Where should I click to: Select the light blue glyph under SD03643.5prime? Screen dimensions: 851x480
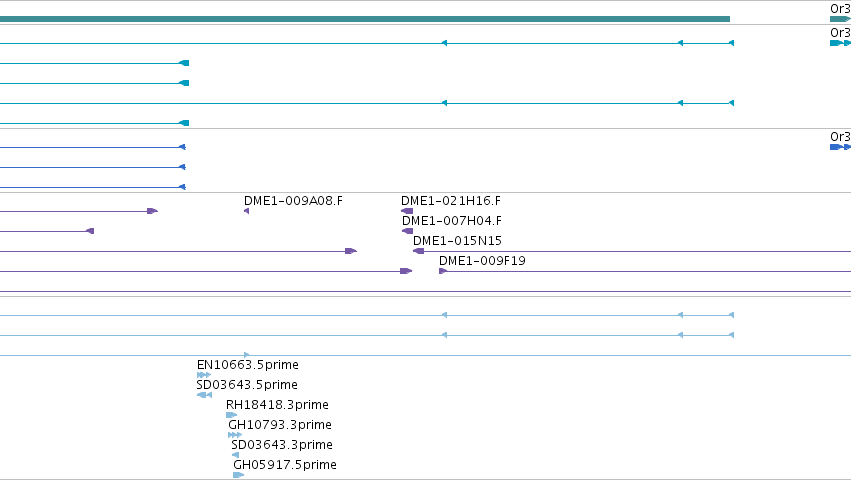[x=204, y=395]
